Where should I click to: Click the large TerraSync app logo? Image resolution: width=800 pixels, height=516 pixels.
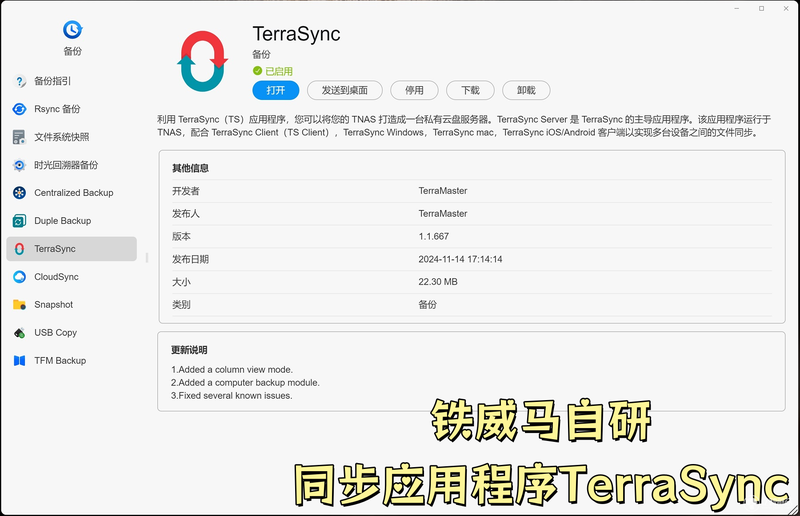[x=203, y=61]
